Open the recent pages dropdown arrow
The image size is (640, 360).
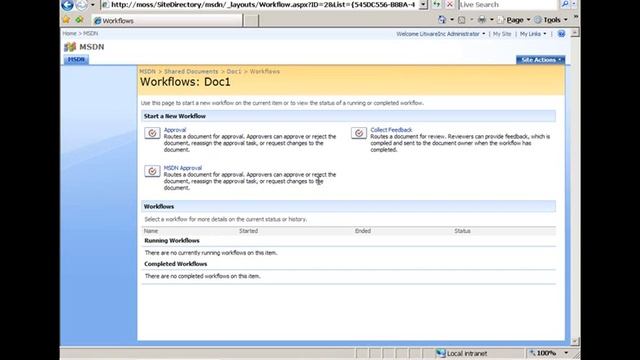tap(93, 5)
